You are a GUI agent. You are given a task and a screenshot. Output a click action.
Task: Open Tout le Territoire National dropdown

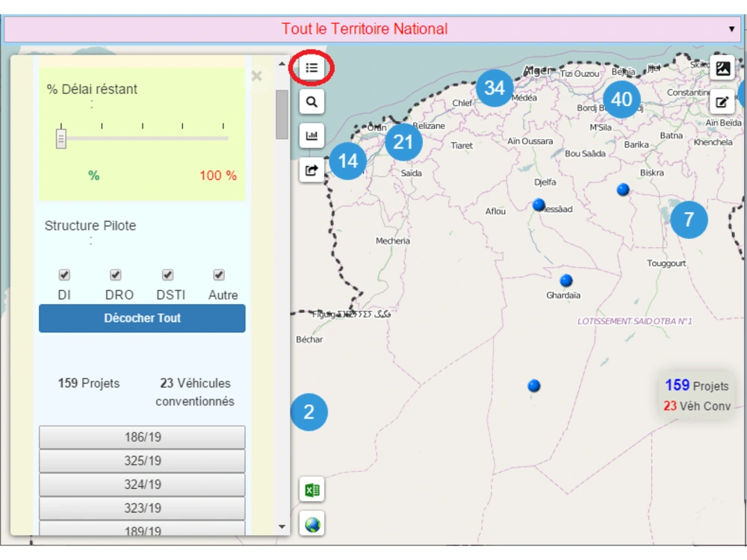coord(372,29)
